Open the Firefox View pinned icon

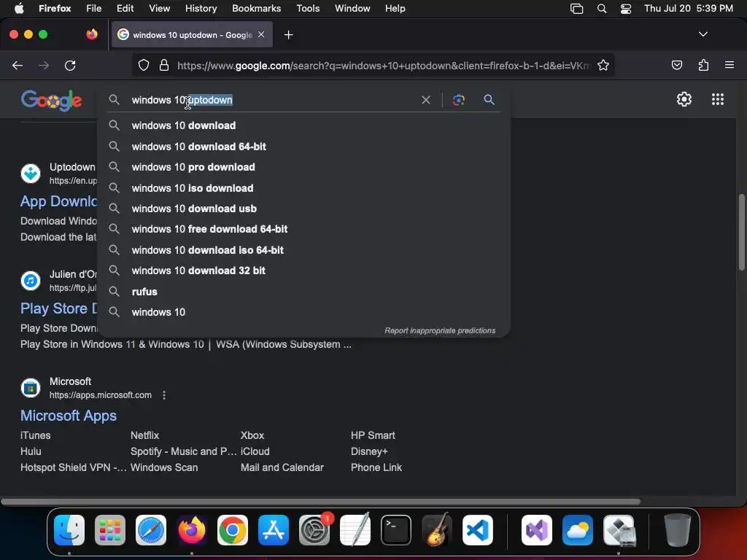point(92,34)
